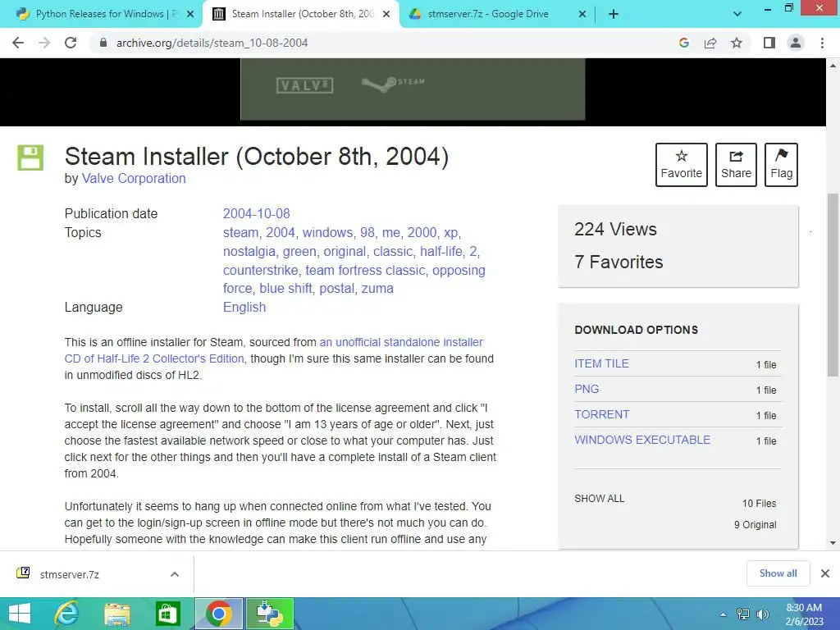The height and width of the screenshot is (630, 840).
Task: Click page vertical scrollbar thumb
Action: pyautogui.click(x=833, y=284)
